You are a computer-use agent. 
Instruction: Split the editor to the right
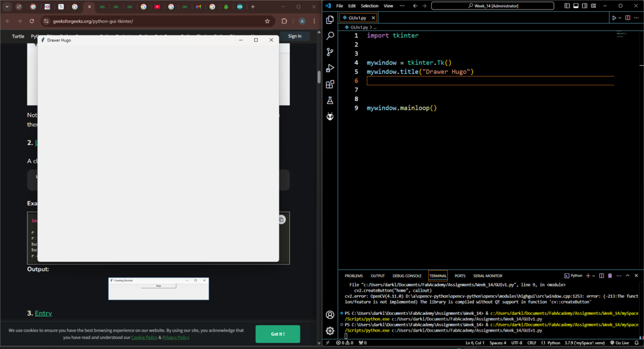627,18
